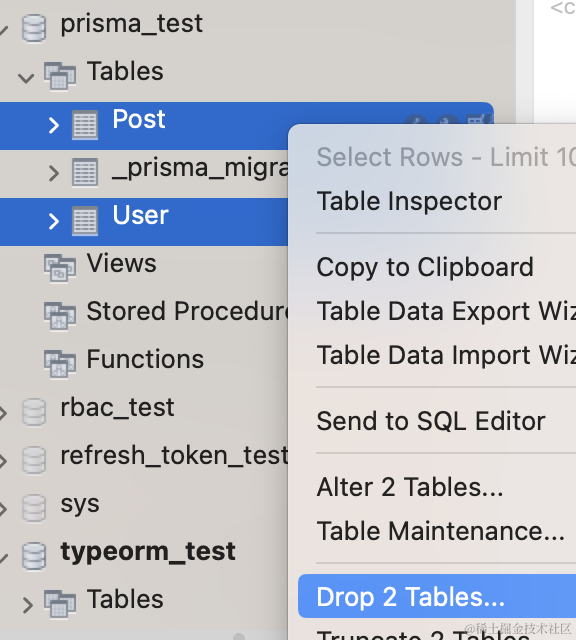Select Alter 2 Tables menu option
Image resolution: width=576 pixels, height=640 pixels.
tap(410, 487)
